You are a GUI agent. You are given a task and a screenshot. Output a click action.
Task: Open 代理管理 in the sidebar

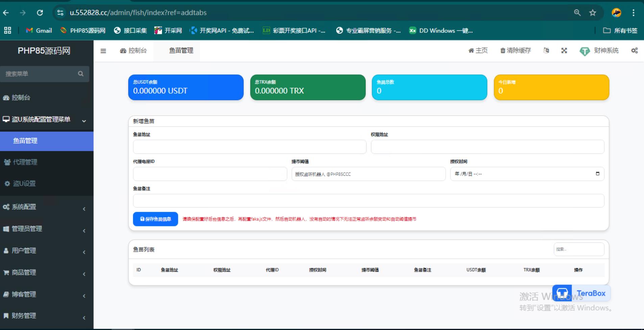click(25, 162)
